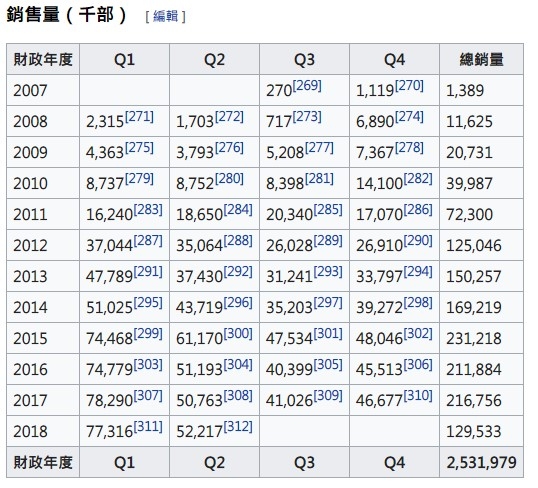Follow footnote link [273]
The width and height of the screenshot is (538, 488).
(x=307, y=117)
